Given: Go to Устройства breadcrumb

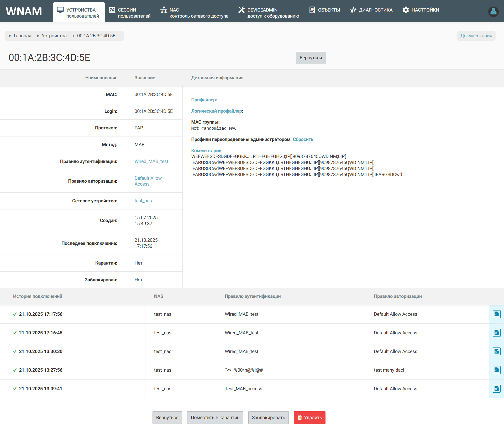Looking at the screenshot, I should [54, 36].
